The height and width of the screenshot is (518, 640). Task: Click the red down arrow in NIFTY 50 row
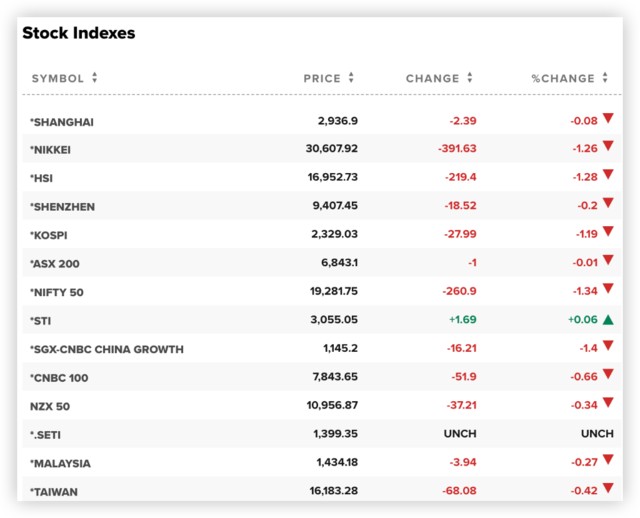(607, 291)
